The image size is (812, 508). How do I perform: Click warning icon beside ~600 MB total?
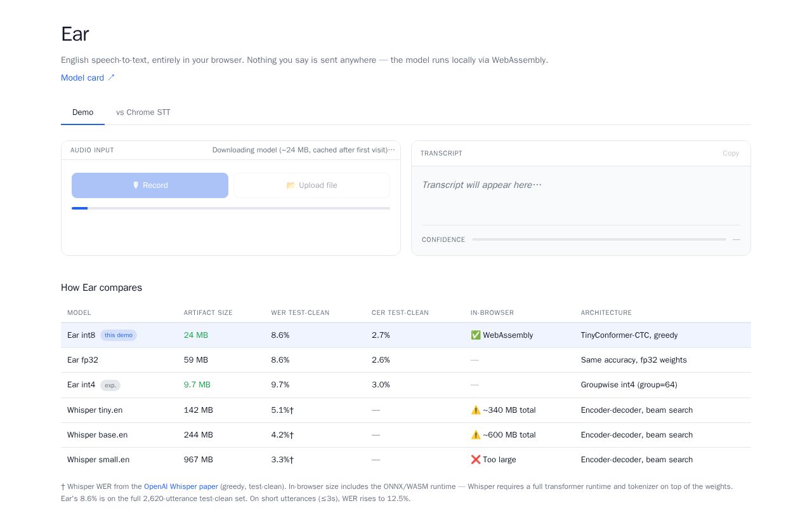click(476, 435)
